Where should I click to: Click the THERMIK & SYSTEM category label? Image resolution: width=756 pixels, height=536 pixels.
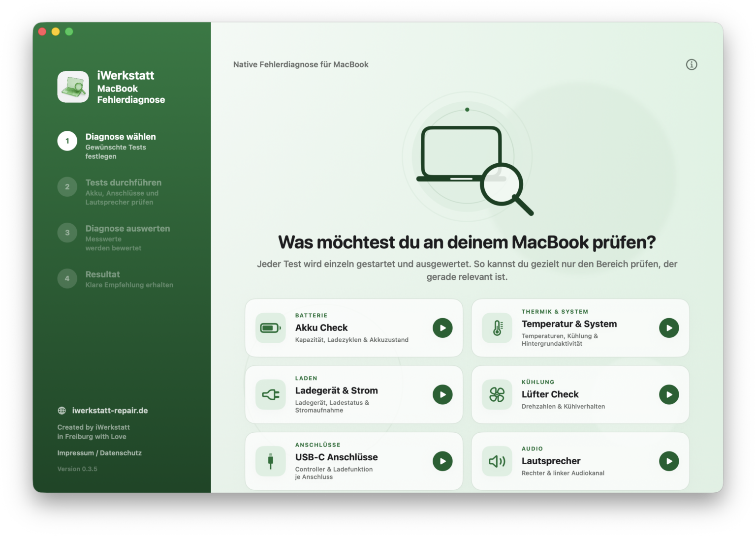[x=555, y=312]
